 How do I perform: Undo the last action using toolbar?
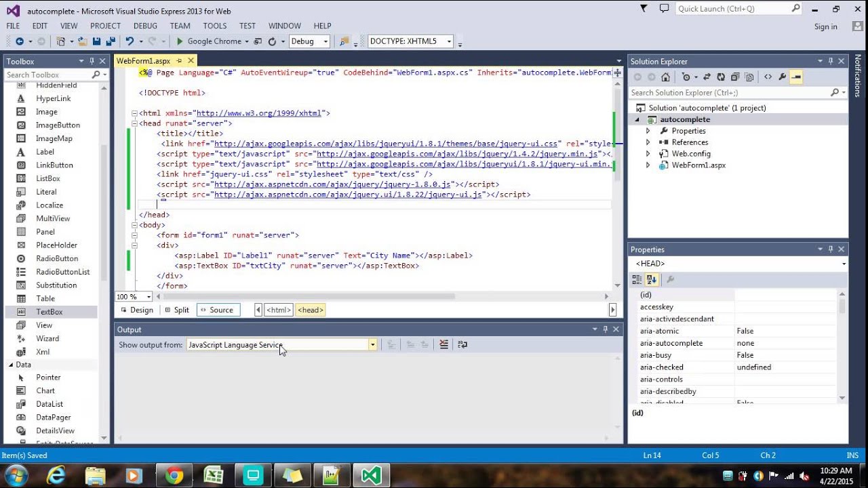130,41
